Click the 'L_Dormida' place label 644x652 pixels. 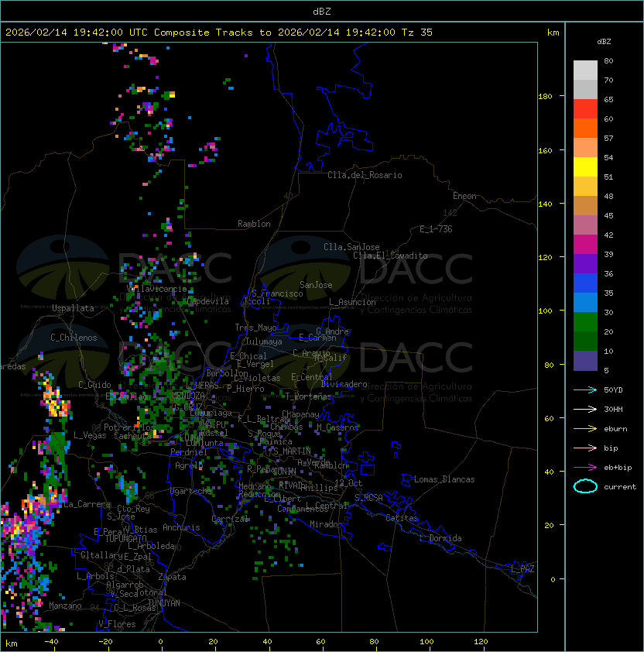[441, 538]
